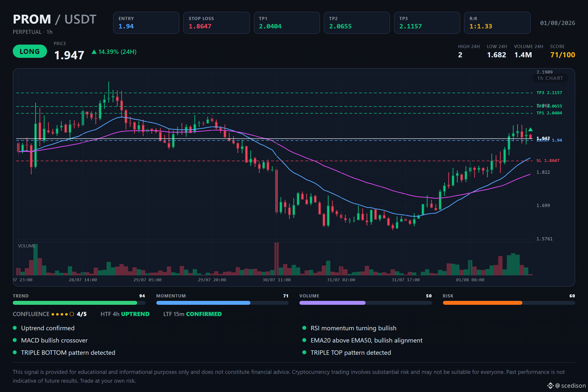
Task: Click the 28/07 14:00 time axis label
Action: (83, 280)
